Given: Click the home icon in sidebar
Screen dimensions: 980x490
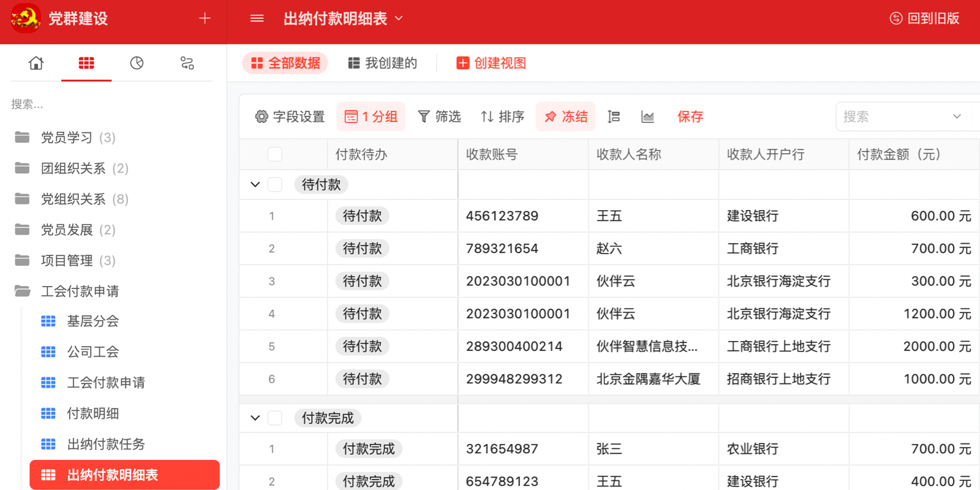Looking at the screenshot, I should tap(36, 63).
